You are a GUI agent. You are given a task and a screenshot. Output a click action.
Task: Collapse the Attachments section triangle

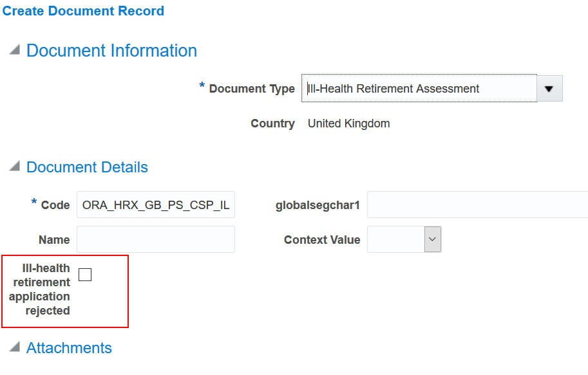[14, 348]
